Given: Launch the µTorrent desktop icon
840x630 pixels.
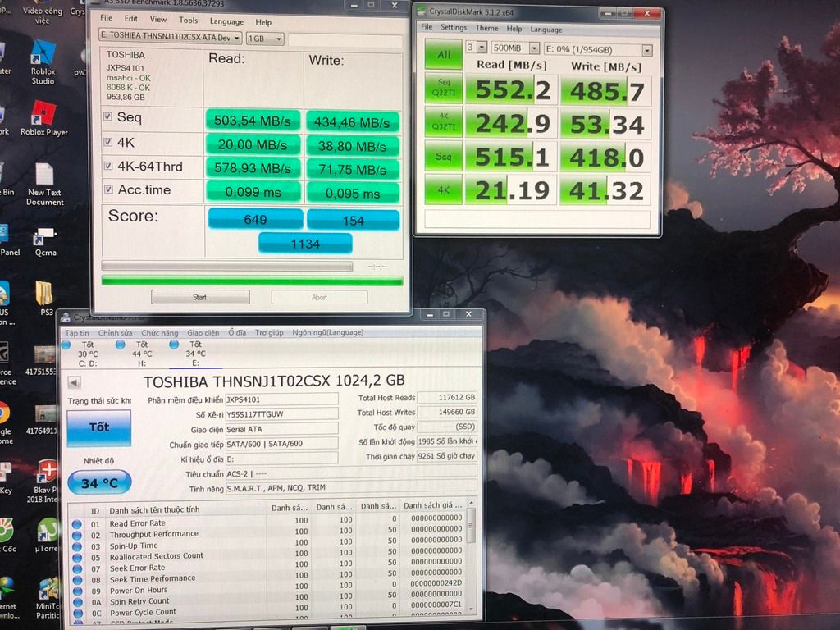Looking at the screenshot, I should 47,535.
